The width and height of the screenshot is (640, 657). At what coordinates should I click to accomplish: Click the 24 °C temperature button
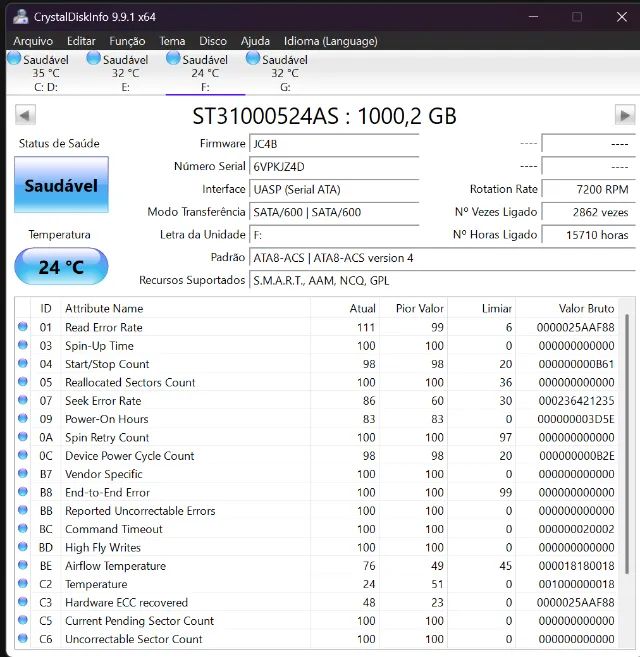click(61, 266)
